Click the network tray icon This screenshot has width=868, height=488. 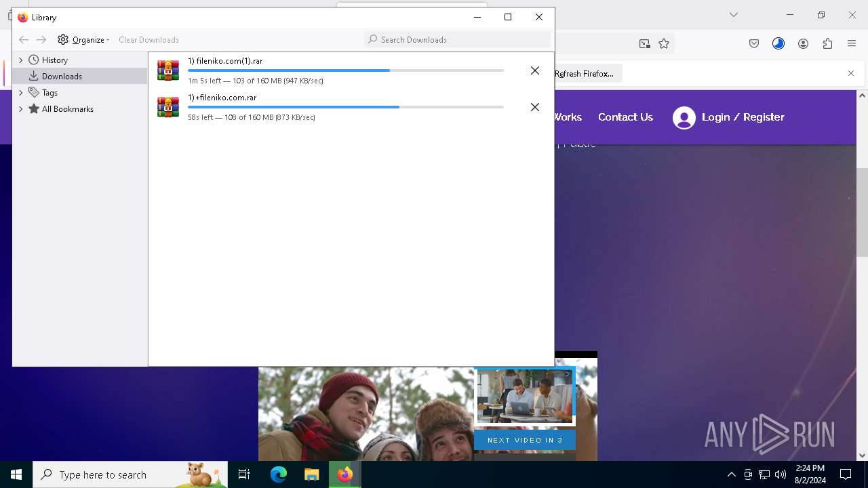pos(764,474)
